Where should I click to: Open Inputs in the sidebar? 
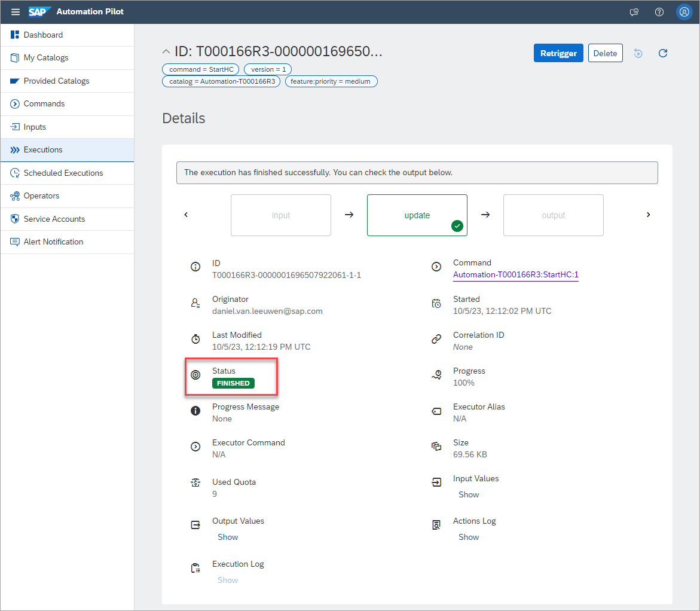pyautogui.click(x=68, y=127)
